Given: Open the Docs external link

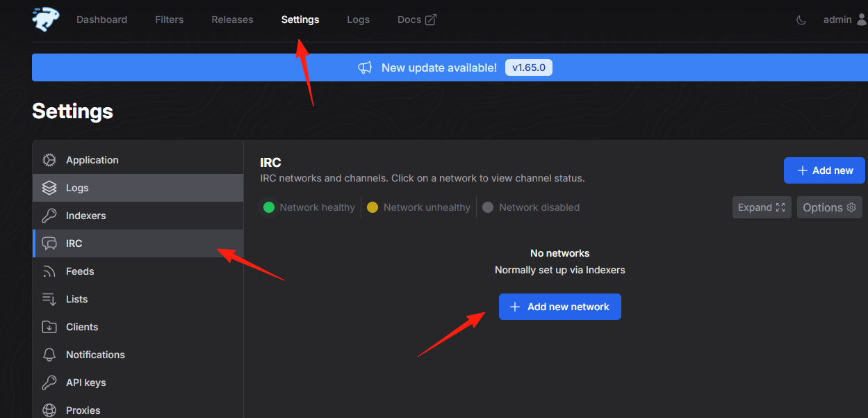Looking at the screenshot, I should click(x=417, y=19).
